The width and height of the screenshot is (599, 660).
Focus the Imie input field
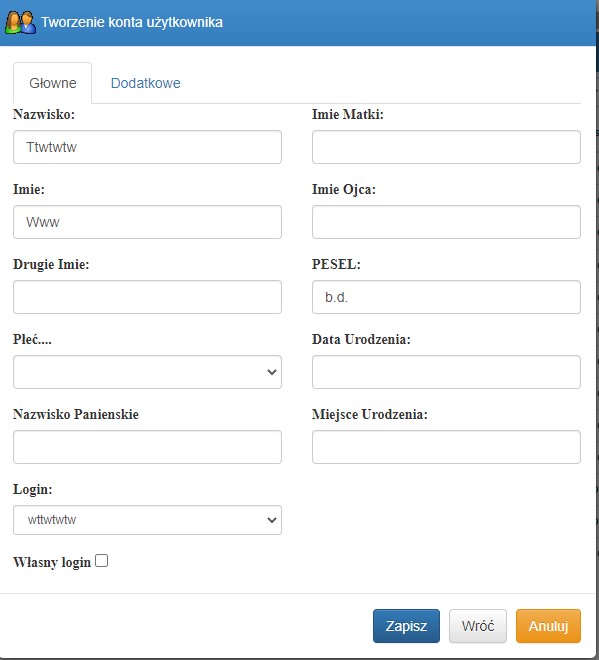pos(147,222)
